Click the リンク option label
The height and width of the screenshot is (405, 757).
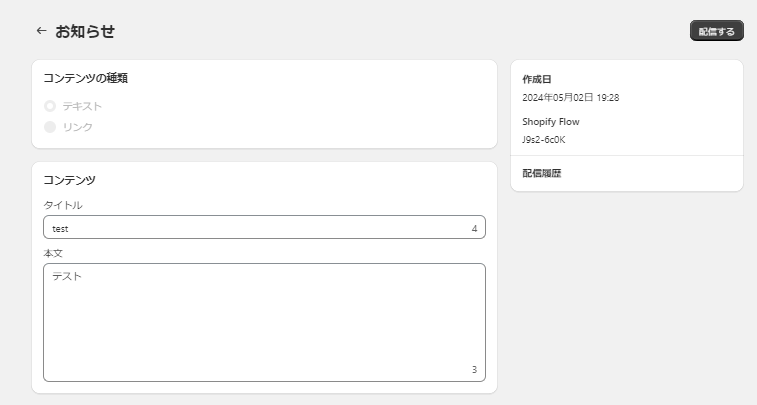[x=78, y=127]
